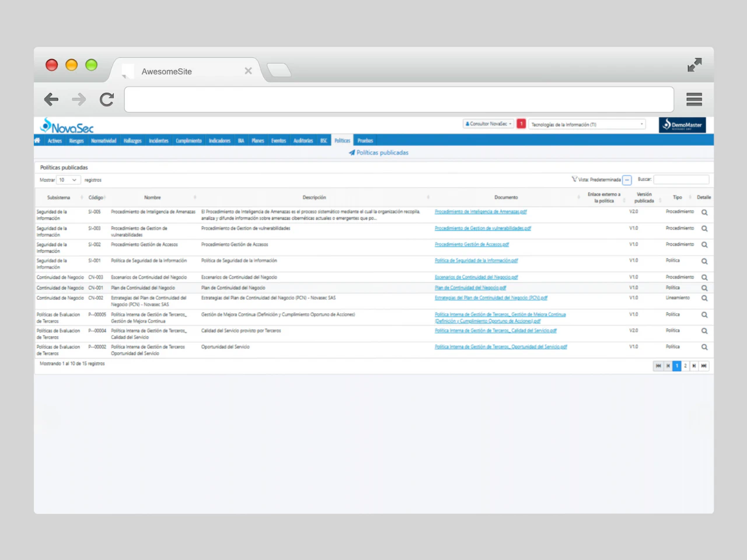Open detail magnifier for Procedimiento de Inteligencia de Amenazas
747x560 pixels.
pyautogui.click(x=704, y=212)
